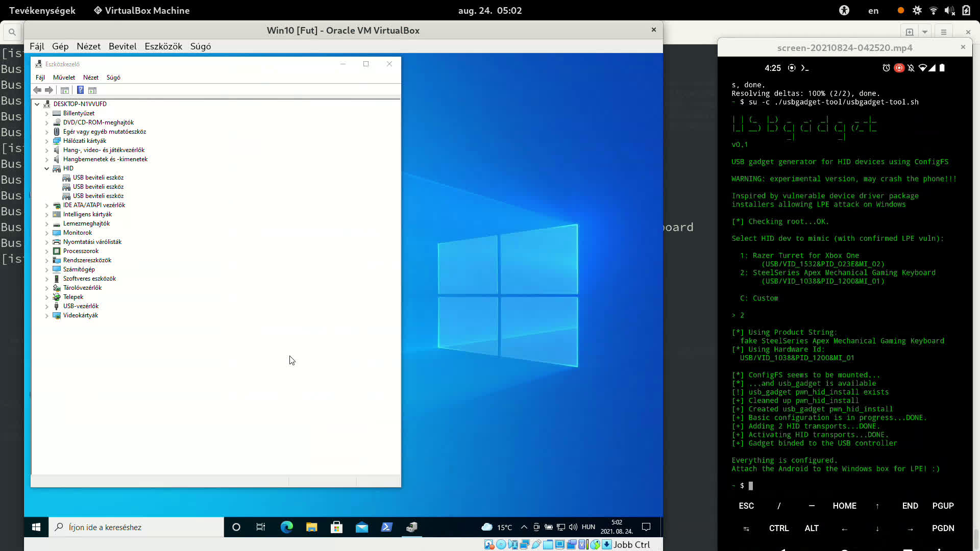Click Tevékenységek in the GNOME top bar
Viewport: 980px width, 551px height.
tap(42, 10)
